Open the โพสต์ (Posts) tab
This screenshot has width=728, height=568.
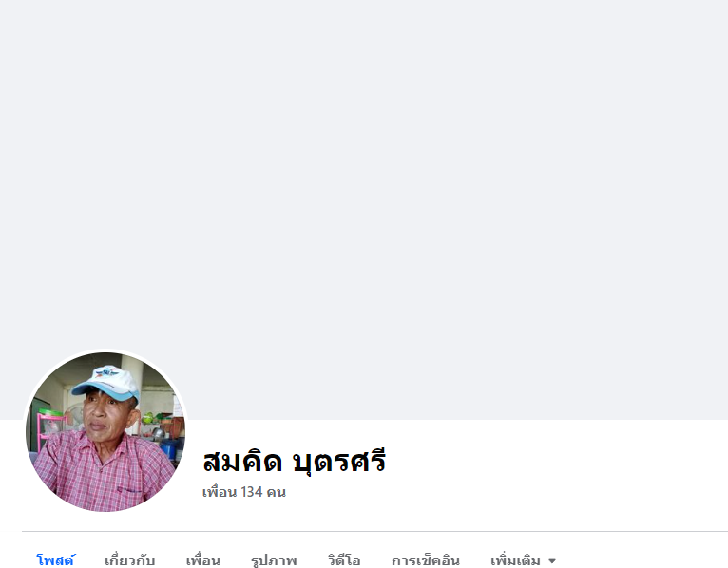click(55, 560)
